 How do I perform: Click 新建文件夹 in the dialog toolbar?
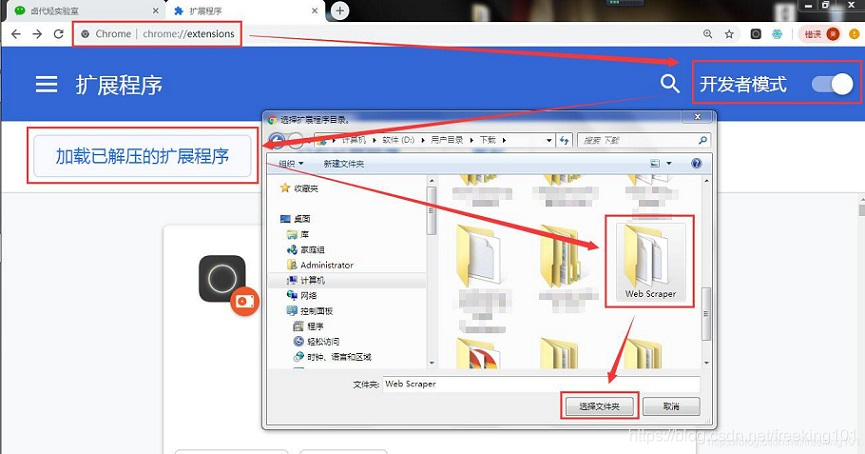click(x=344, y=164)
